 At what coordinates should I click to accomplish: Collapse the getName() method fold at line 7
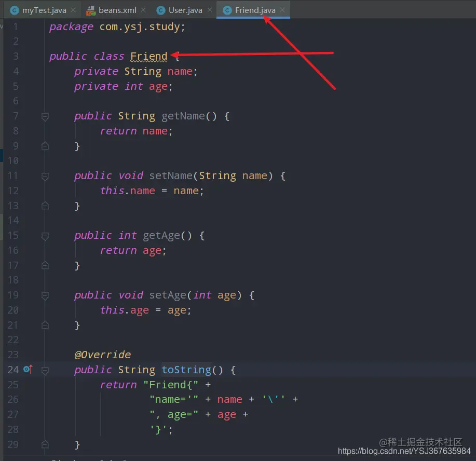coord(45,116)
